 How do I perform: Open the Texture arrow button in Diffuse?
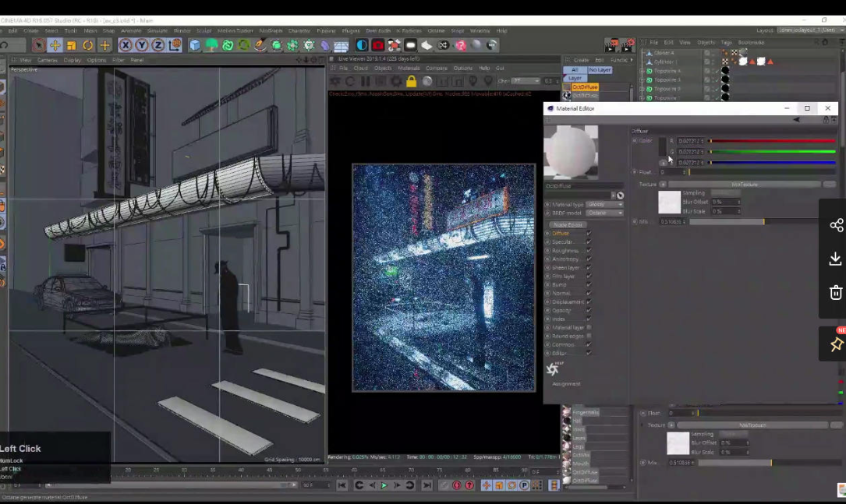(663, 185)
